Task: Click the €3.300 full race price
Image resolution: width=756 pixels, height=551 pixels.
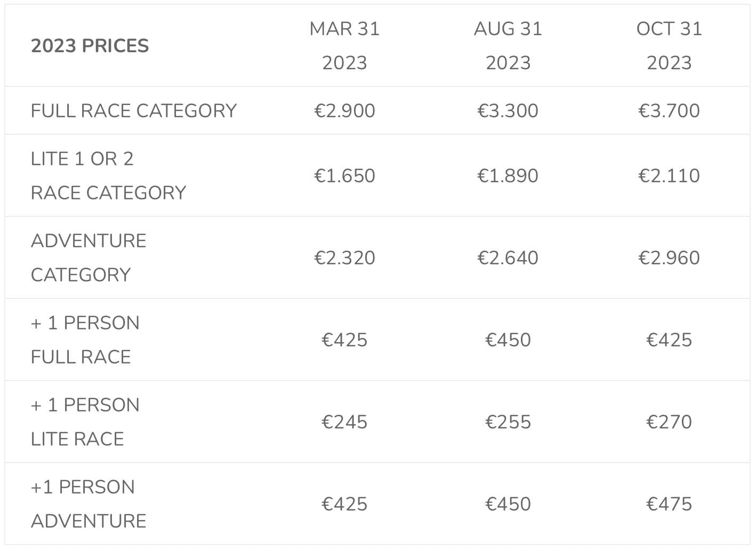Action: (x=508, y=111)
